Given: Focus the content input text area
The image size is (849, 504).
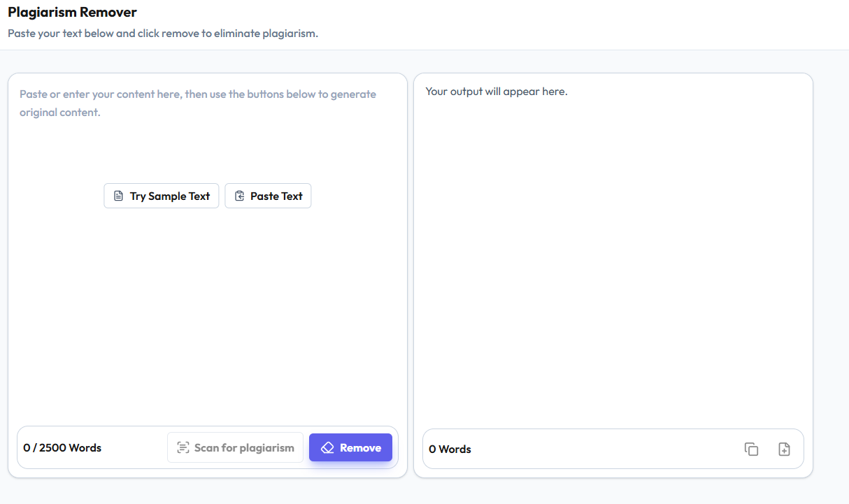Looking at the screenshot, I should pos(208,248).
